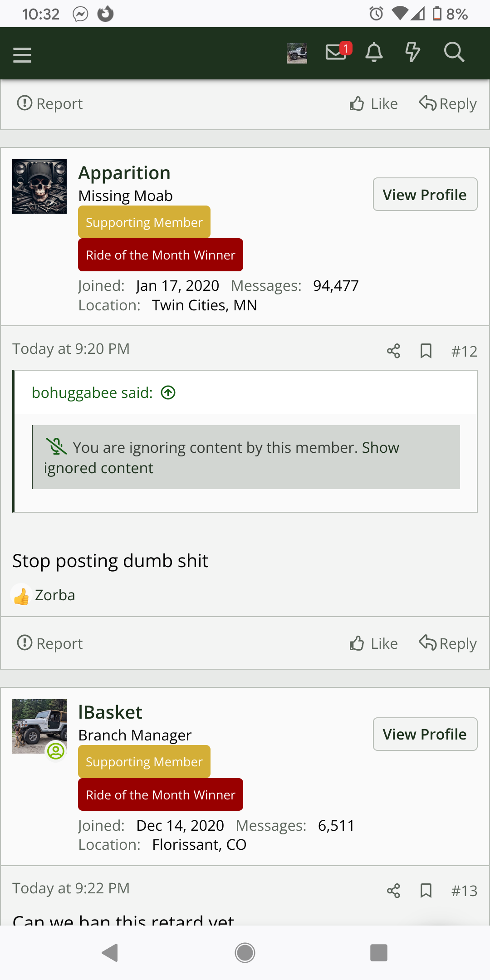Viewport: 490px width, 980px height.
Task: Open post permalink #13
Action: 464,890
